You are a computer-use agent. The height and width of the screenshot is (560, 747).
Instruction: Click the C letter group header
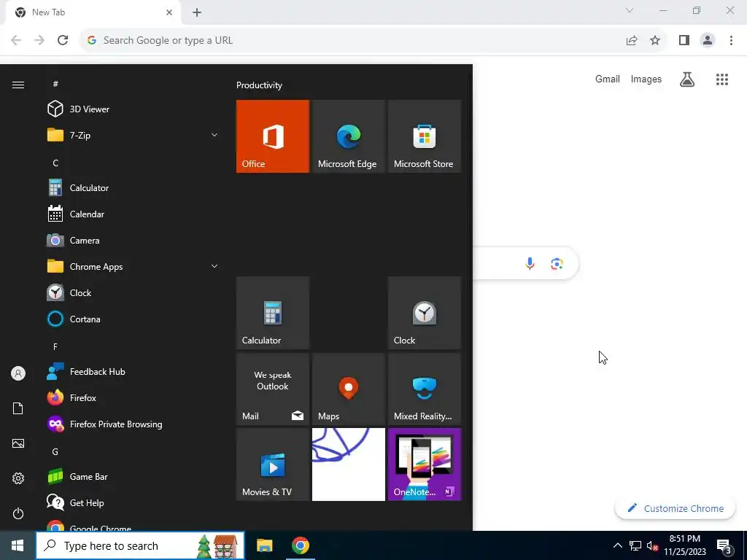[55, 163]
